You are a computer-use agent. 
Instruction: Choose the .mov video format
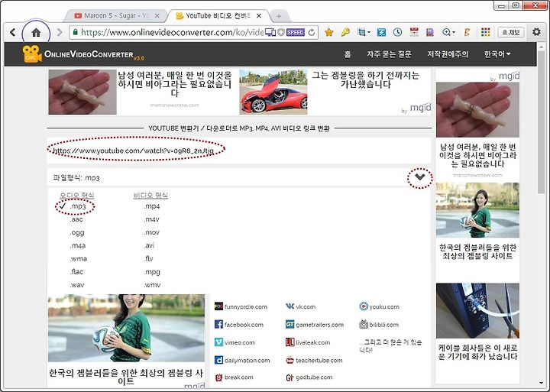(151, 232)
